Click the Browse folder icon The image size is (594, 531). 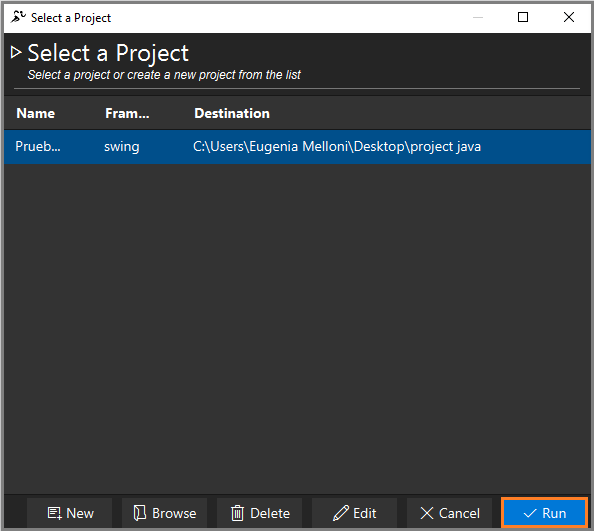[x=140, y=513]
